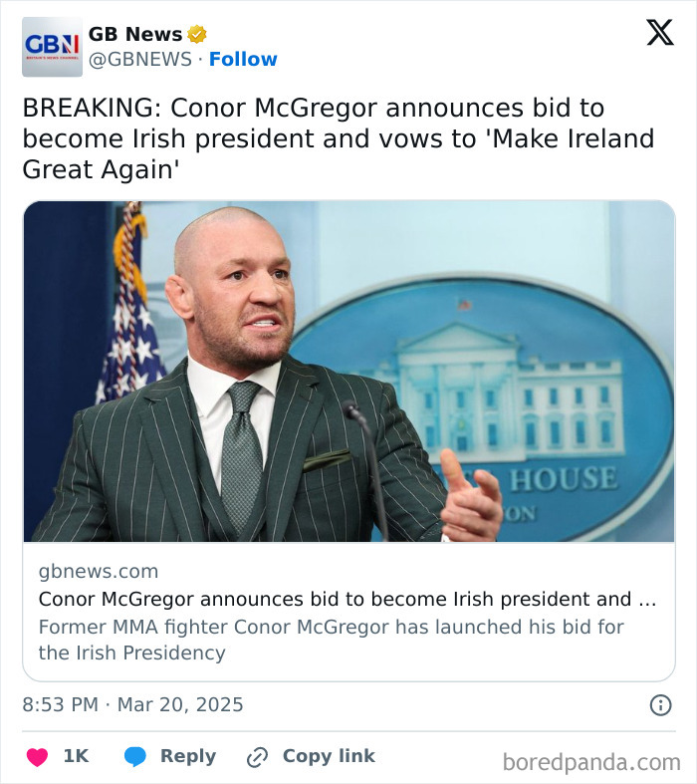This screenshot has width=697, height=784.
Task: Click the article description about Irish Presidency
Action: point(331,640)
